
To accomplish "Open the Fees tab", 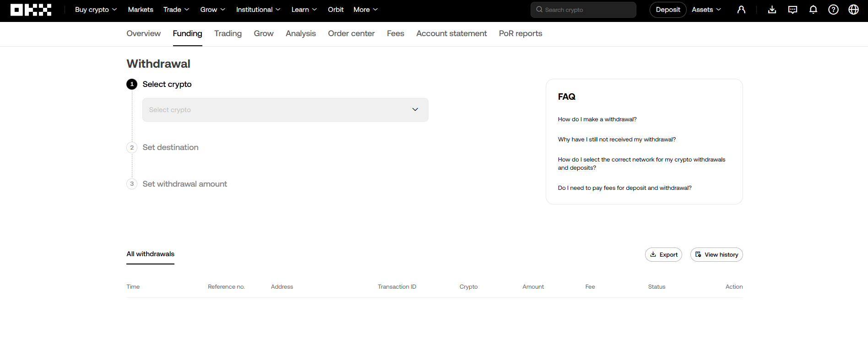I will pos(396,33).
